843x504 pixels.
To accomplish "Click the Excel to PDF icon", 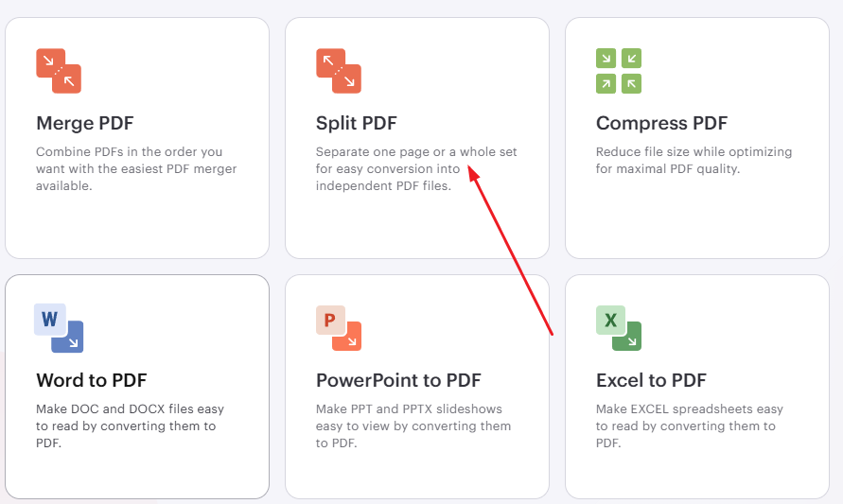I will click(x=619, y=328).
